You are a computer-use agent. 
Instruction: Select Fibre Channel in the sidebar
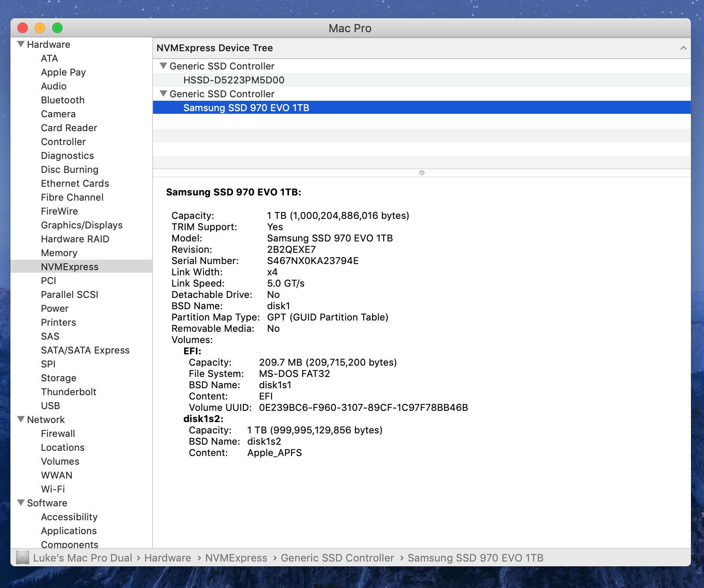72,197
